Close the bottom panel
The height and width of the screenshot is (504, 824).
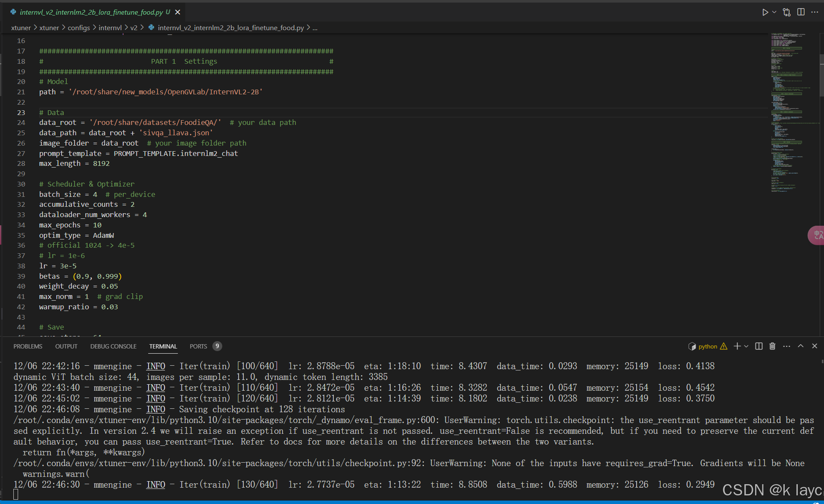pos(815,346)
